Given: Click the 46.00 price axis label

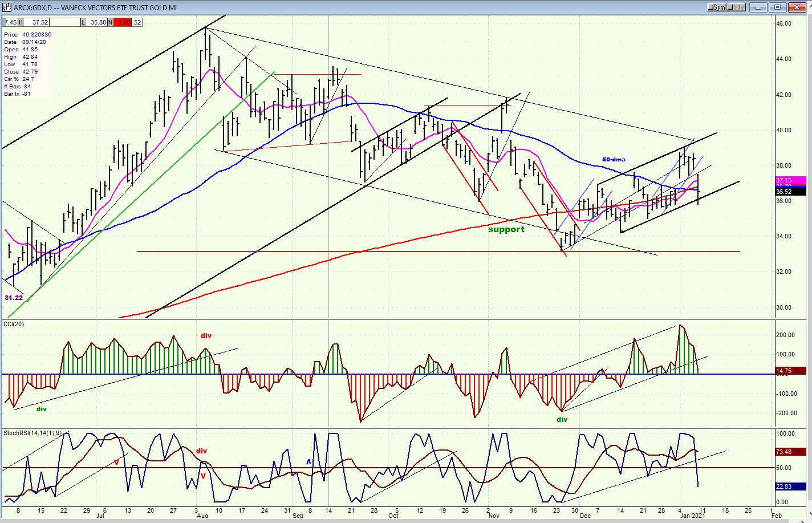Looking at the screenshot, I should (x=783, y=23).
